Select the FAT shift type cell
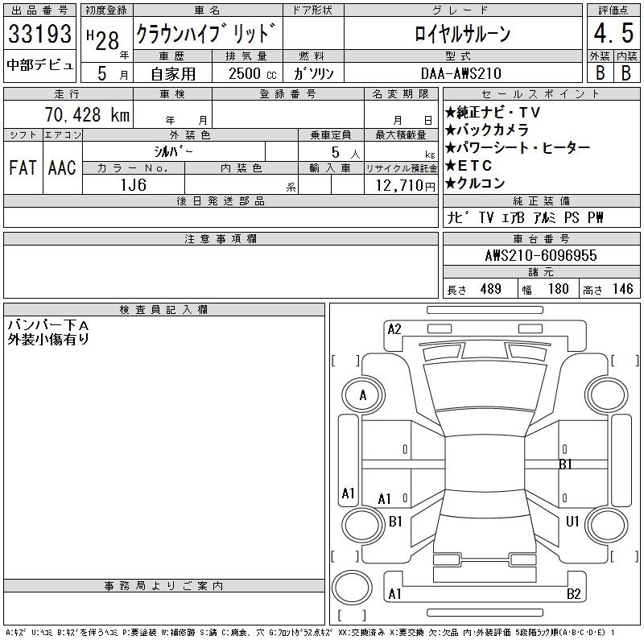The height and width of the screenshot is (644, 644). click(x=23, y=167)
